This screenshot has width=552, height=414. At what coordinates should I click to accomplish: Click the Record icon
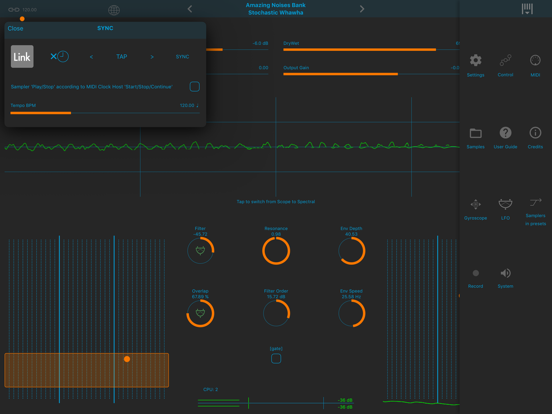(x=476, y=273)
